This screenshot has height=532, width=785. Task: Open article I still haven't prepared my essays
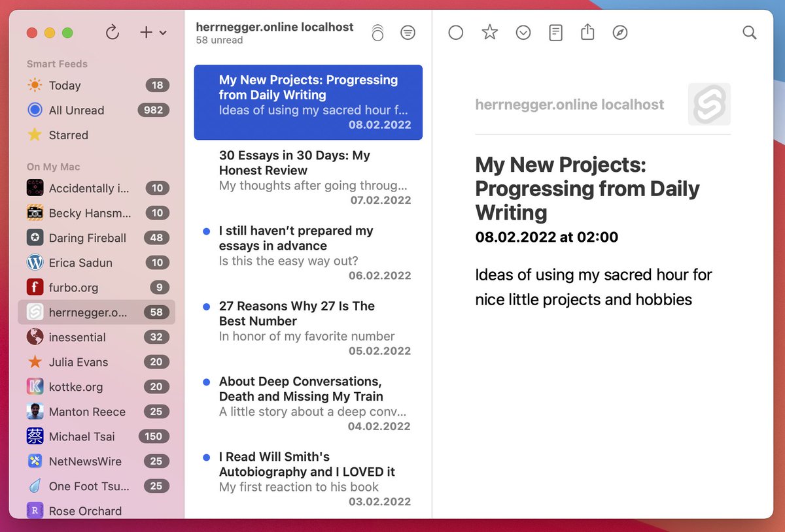coord(308,253)
